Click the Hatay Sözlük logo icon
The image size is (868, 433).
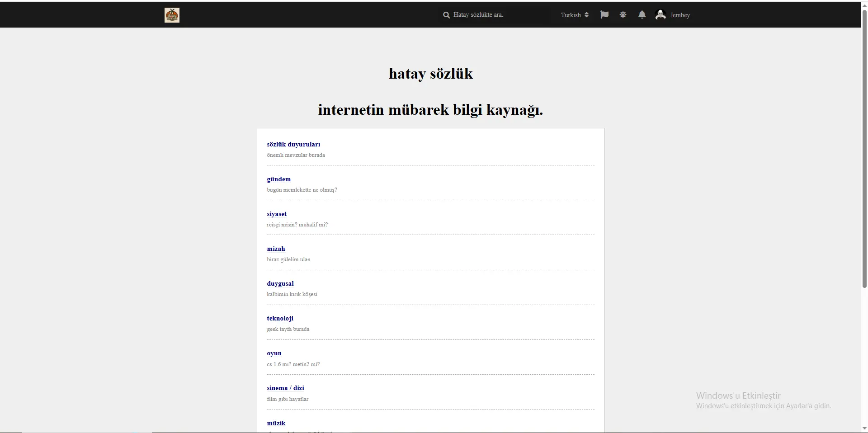point(172,15)
